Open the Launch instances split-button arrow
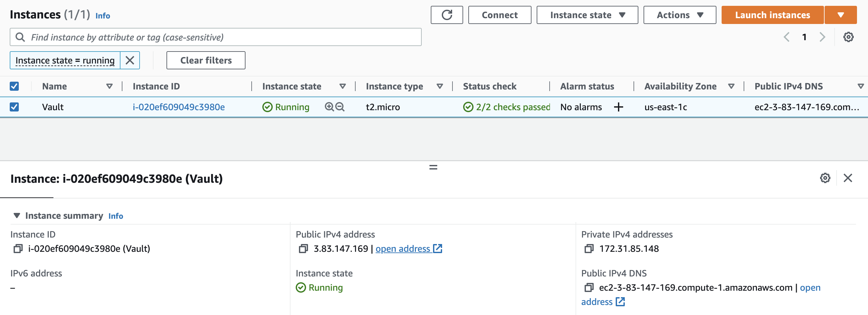Image resolution: width=868 pixels, height=315 pixels. (840, 15)
